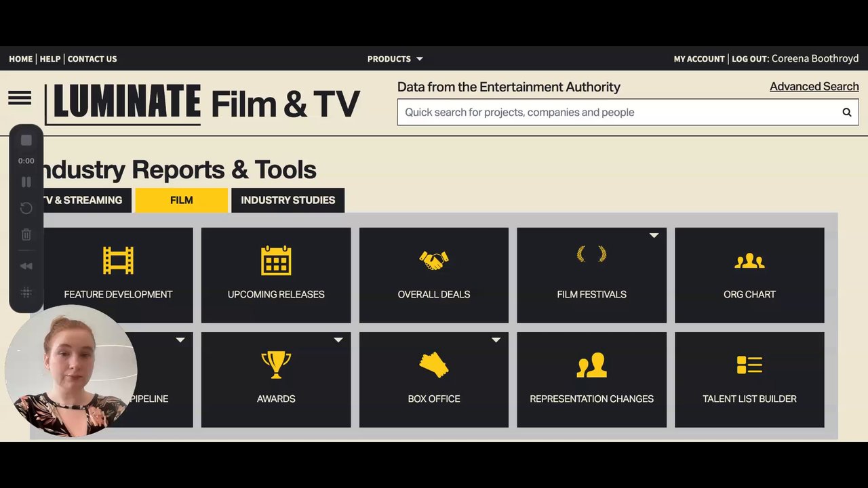Click the Overall Deals handshake icon
The width and height of the screenshot is (868, 488).
tap(434, 260)
